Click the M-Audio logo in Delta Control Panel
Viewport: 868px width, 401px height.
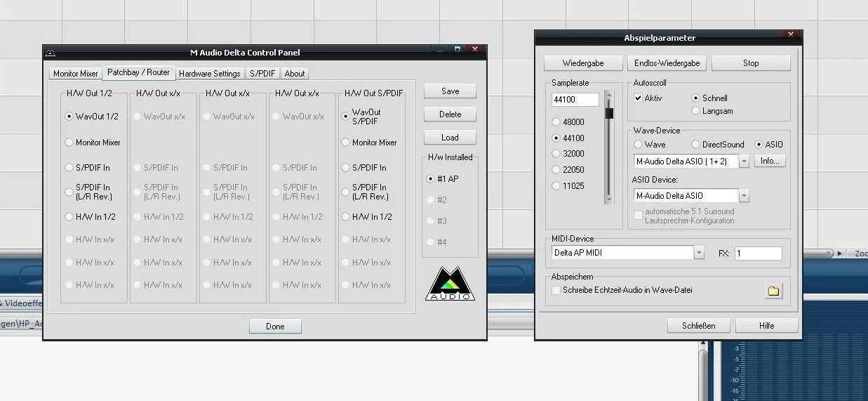tap(450, 284)
